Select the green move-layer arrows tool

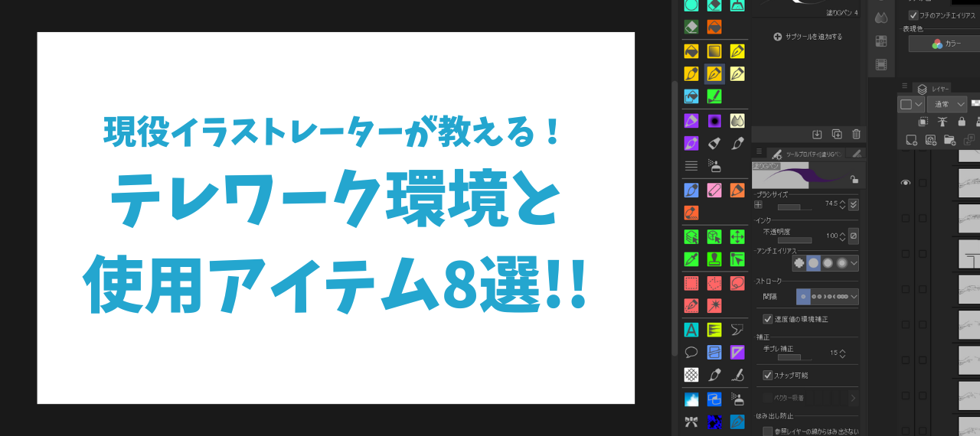tap(737, 236)
